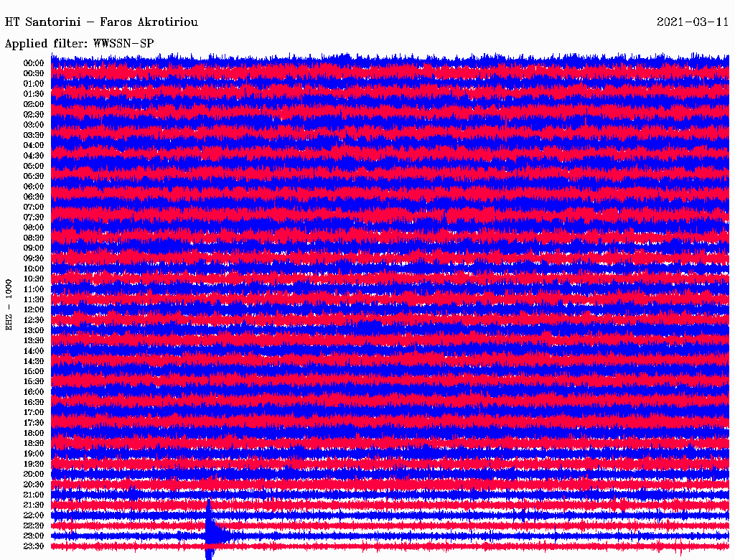Select the 06:00 time label
735x560 pixels.
pyautogui.click(x=34, y=187)
